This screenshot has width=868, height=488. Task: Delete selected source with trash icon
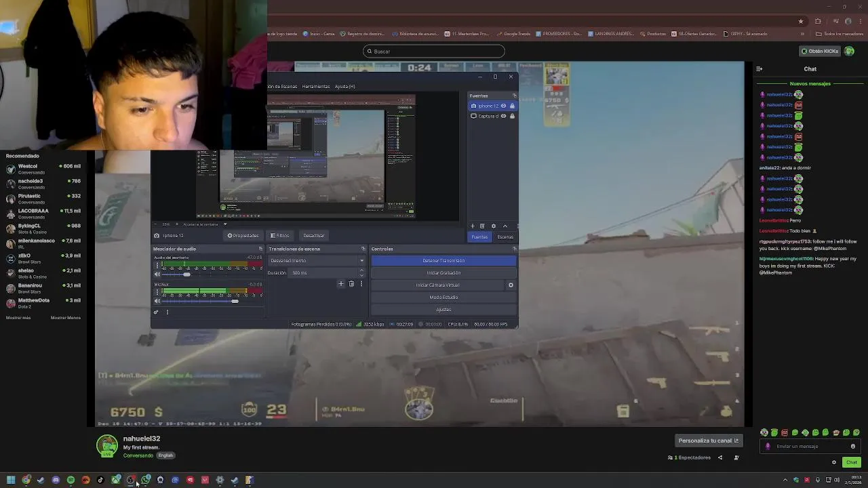click(482, 226)
